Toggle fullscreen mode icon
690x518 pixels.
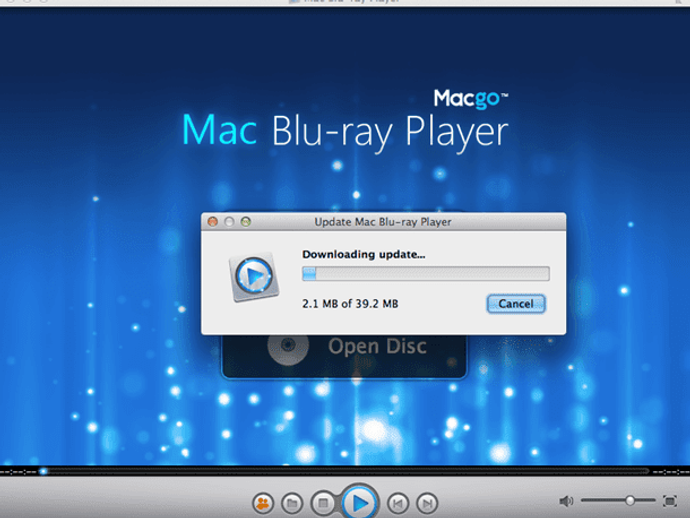(x=670, y=501)
